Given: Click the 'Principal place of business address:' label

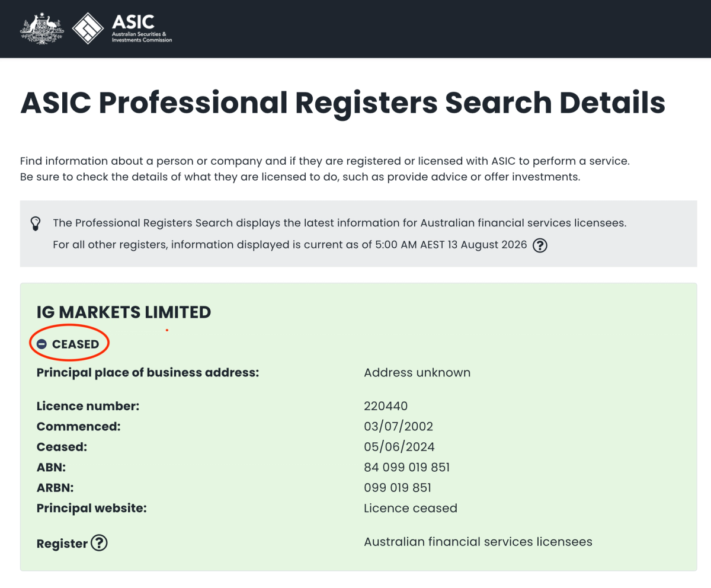Looking at the screenshot, I should coord(148,373).
